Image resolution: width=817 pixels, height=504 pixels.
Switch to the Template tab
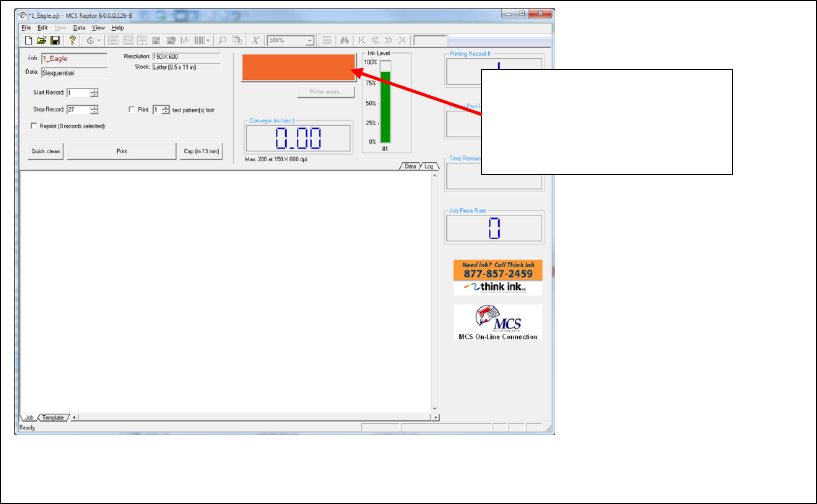[53, 417]
